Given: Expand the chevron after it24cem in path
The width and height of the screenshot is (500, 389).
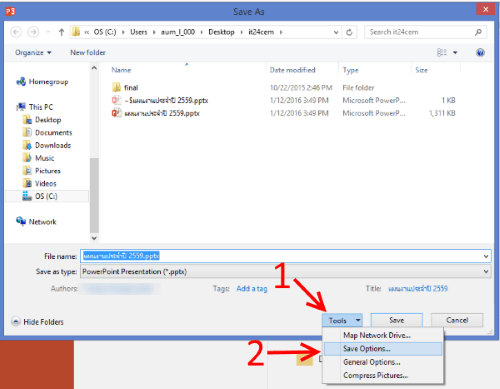Looking at the screenshot, I should pyautogui.click(x=281, y=32).
